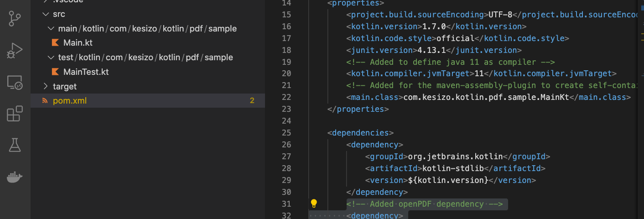644x219 pixels.
Task: Click the Kotlin file icon of MainTest.kt
Action: [x=55, y=72]
